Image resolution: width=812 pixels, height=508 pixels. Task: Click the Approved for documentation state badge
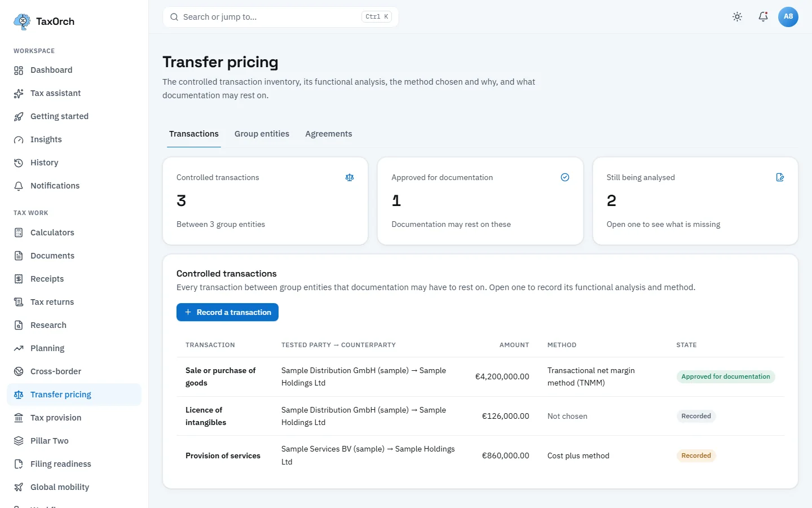(726, 376)
